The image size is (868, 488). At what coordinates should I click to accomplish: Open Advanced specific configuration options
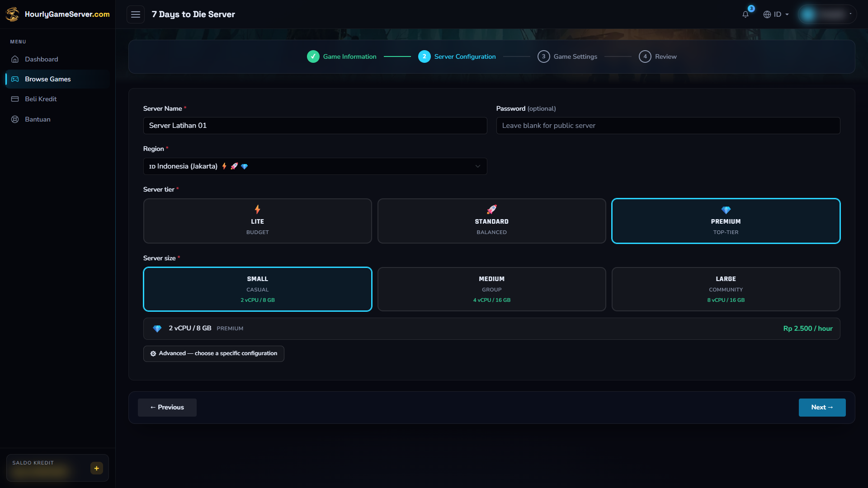214,354
